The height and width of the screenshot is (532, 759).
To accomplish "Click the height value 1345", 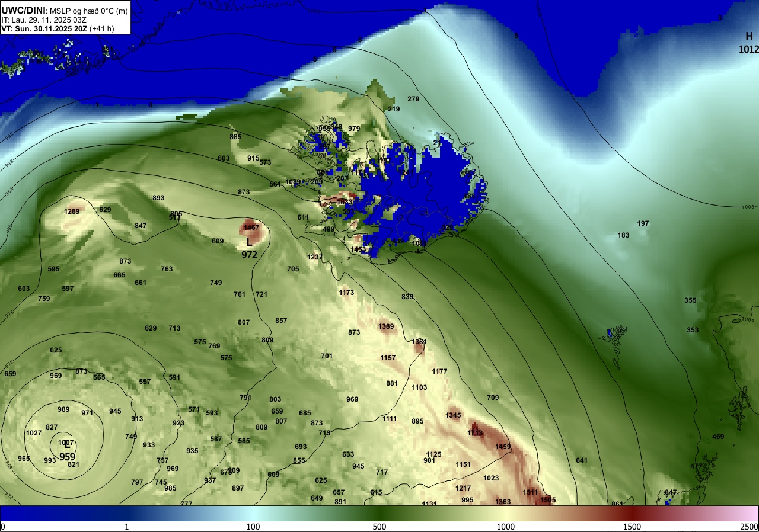I will point(453,415).
